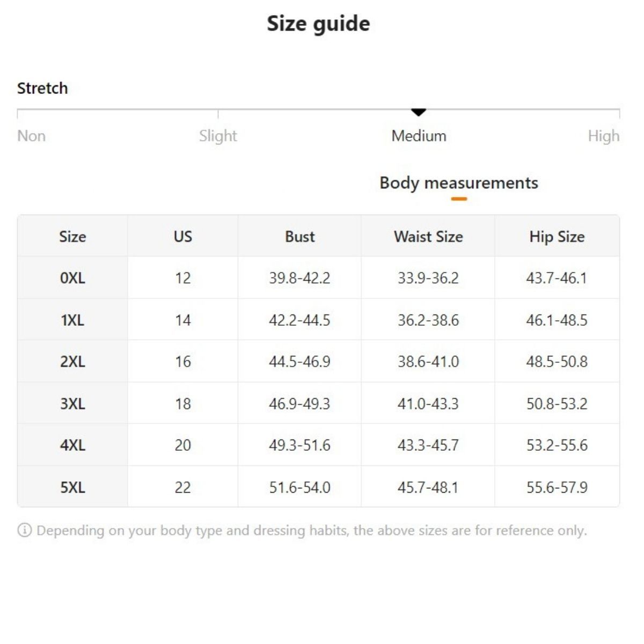Click the Medium stretch label

click(x=419, y=136)
